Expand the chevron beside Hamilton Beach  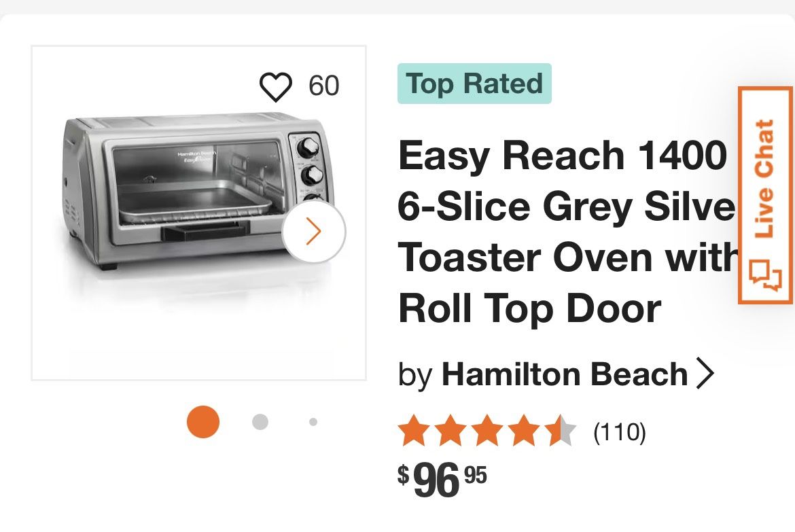(x=706, y=374)
